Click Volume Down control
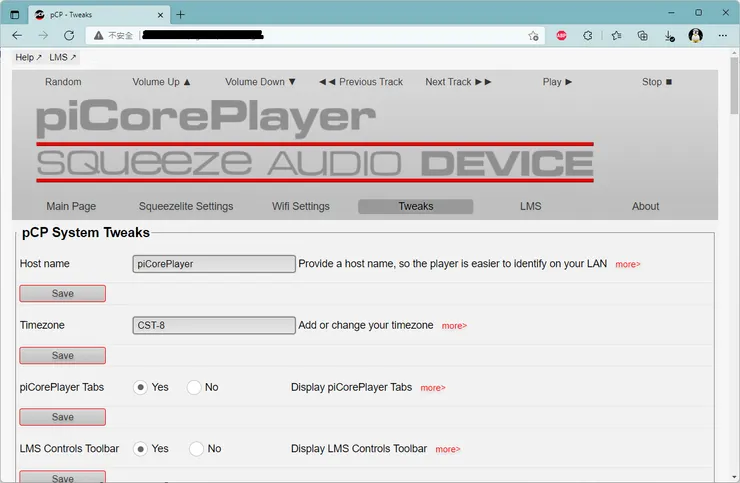 tap(260, 82)
